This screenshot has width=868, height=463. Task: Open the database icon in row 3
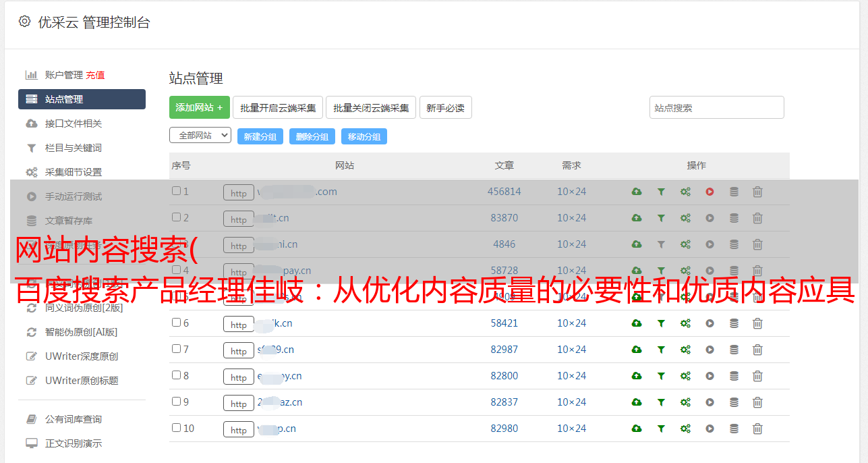point(734,244)
